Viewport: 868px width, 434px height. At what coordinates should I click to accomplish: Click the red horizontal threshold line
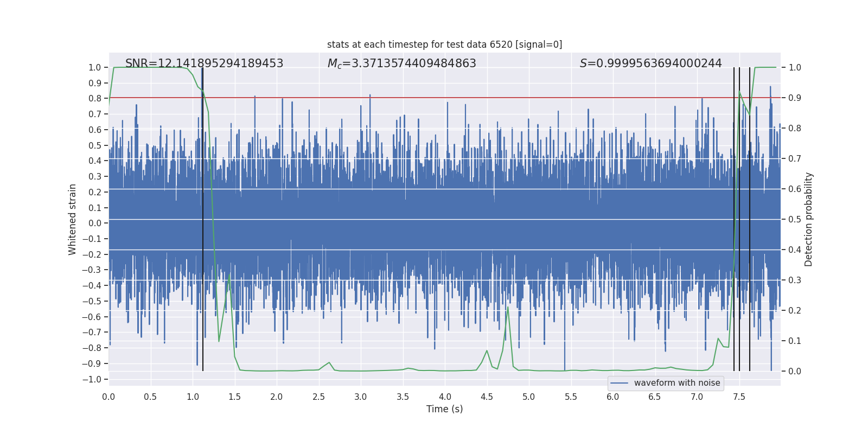coord(444,98)
